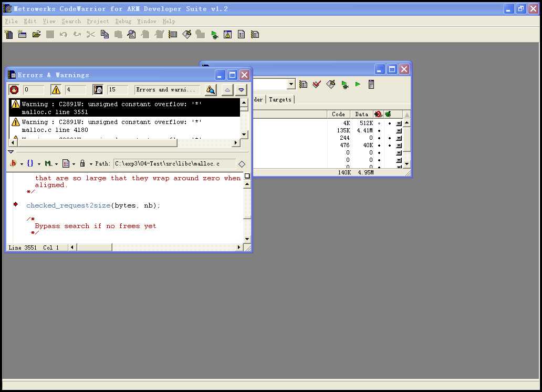Open the Edit menu
Image resolution: width=542 pixels, height=392 pixels.
(x=30, y=22)
